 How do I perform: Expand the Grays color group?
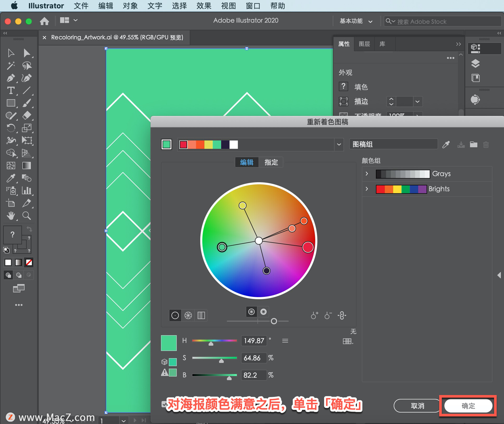click(367, 174)
